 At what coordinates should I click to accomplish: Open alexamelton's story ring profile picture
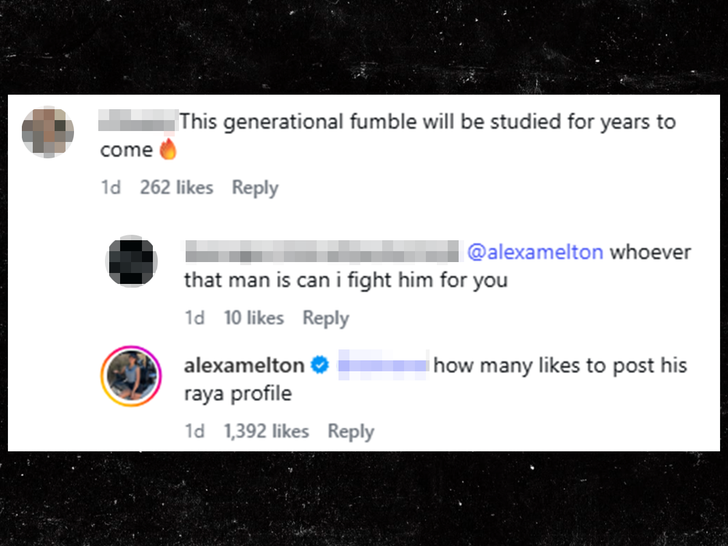(131, 377)
